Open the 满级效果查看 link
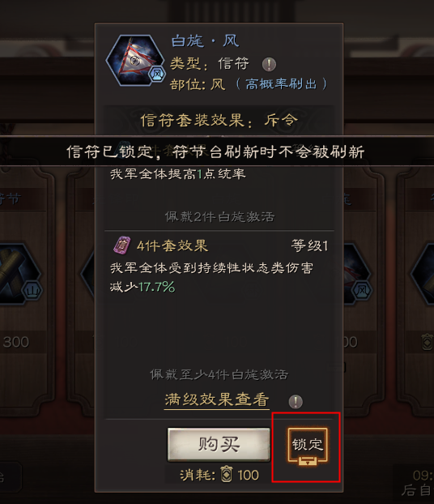Screen dimensions: 434x504 click(217, 400)
